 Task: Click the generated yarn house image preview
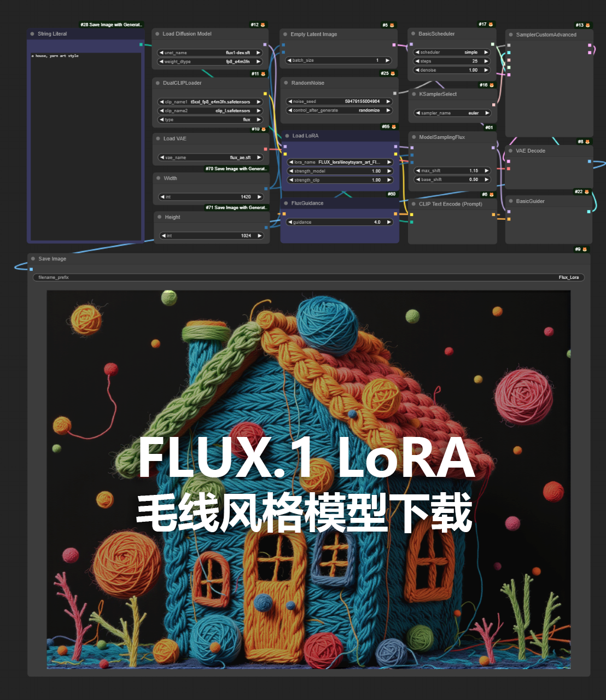308,480
